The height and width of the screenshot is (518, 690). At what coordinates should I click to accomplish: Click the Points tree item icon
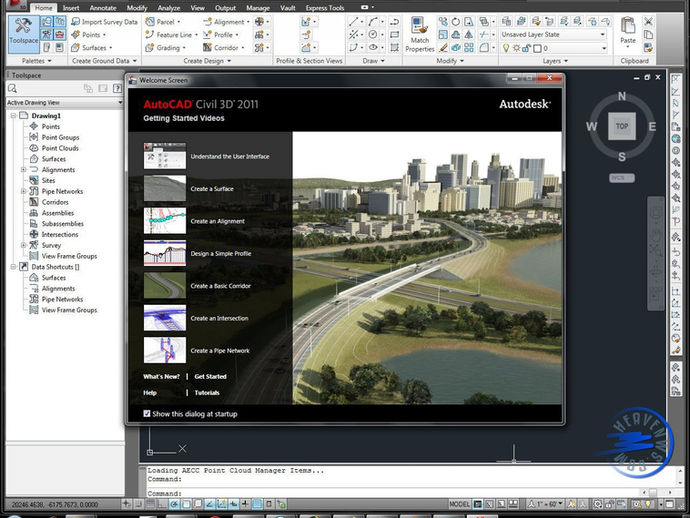pyautogui.click(x=34, y=126)
